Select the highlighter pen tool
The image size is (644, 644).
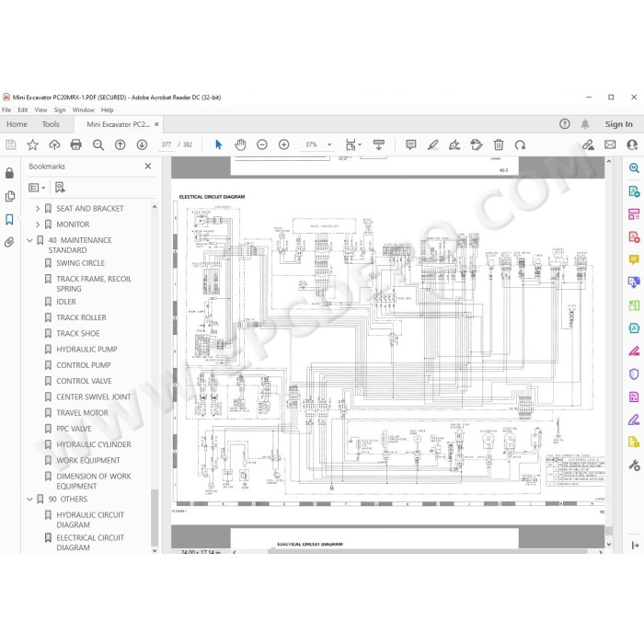[x=433, y=144]
